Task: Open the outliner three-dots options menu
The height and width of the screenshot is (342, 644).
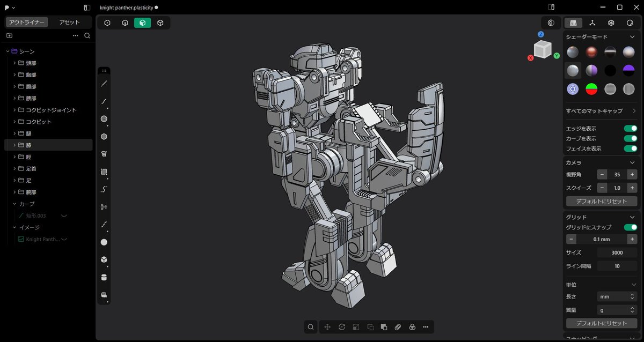Action: [75, 36]
